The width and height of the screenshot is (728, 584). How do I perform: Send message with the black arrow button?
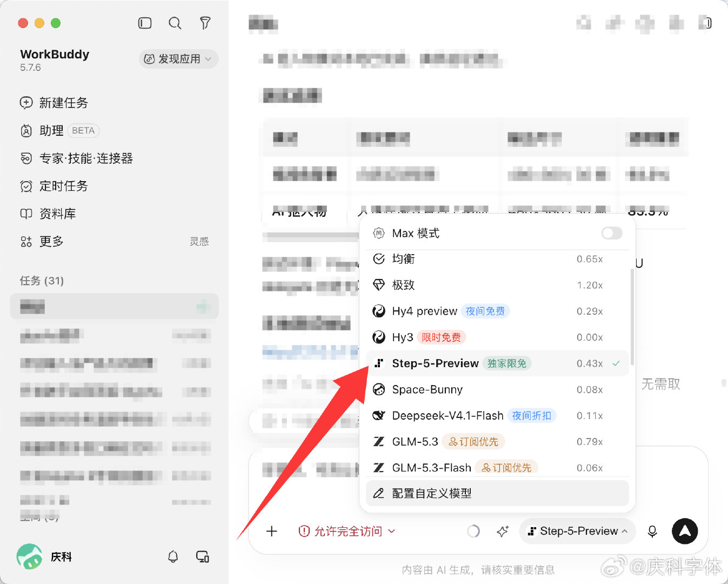tap(685, 531)
